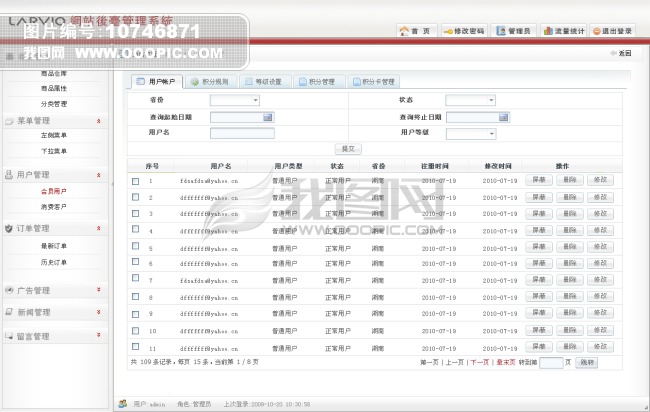This screenshot has height=412, width=650.
Task: Collapse 用户管理 using its red chevron
Action: (x=99, y=175)
